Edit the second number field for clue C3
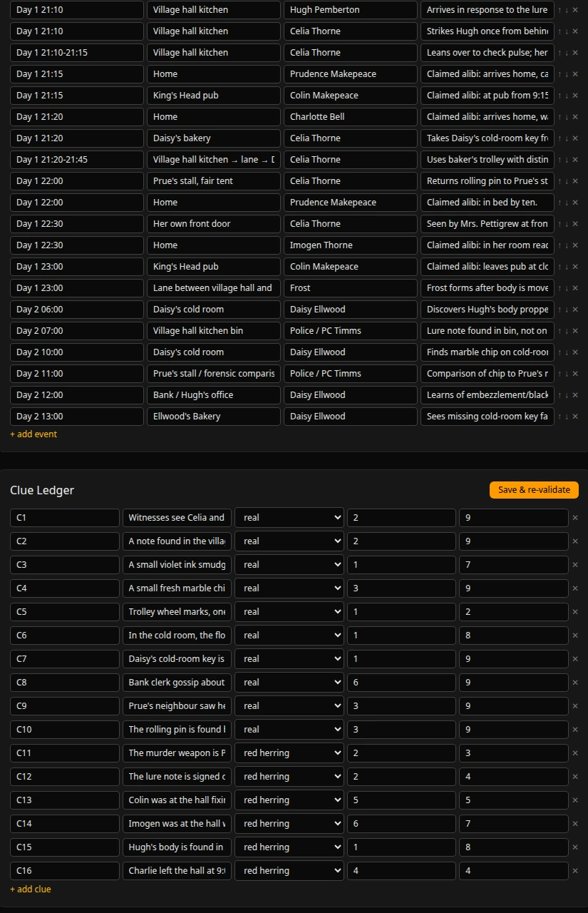This screenshot has width=588, height=913. tap(514, 565)
